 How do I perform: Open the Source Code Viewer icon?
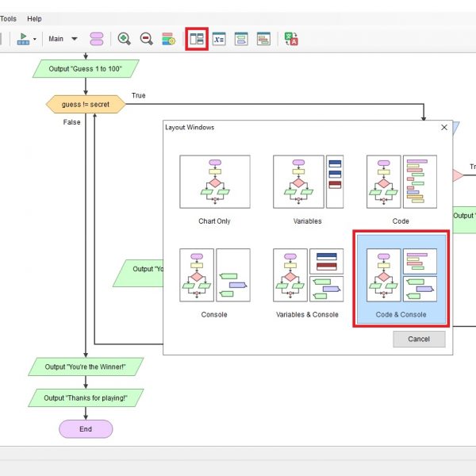[263, 38]
